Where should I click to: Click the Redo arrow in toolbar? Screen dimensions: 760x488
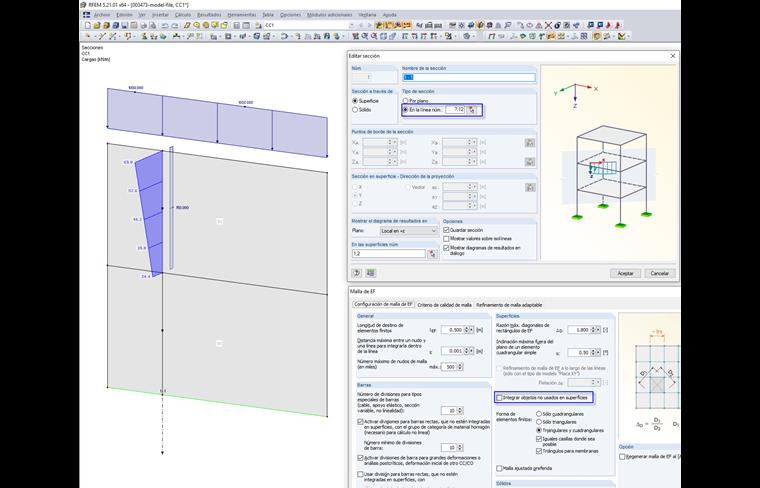[174, 25]
